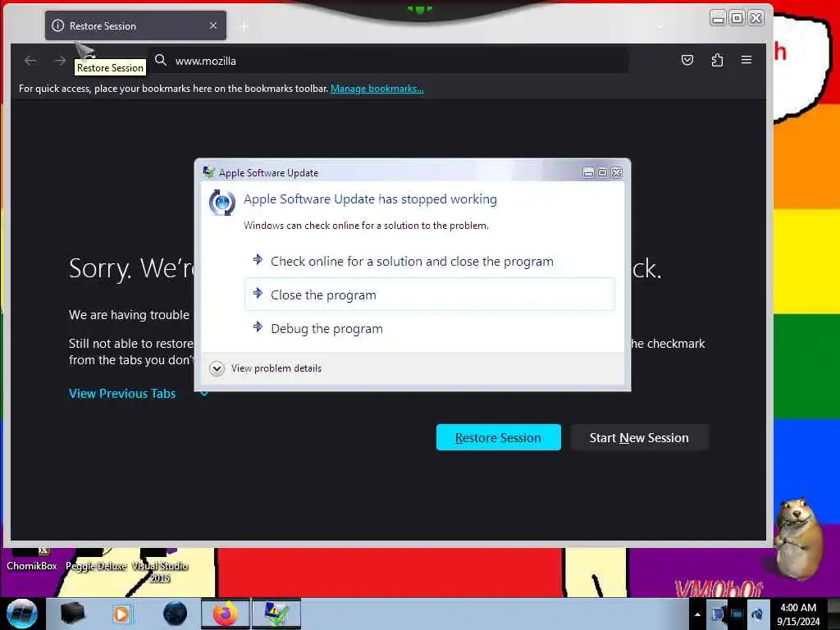Click the hamster desktop gadget
Screen dimensions: 840x630
tap(798, 538)
